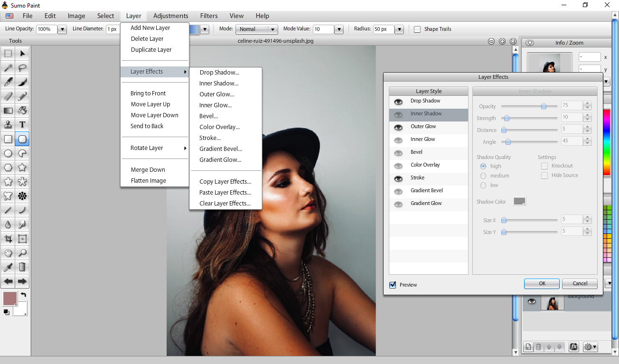Enable the Knockout setting
Image resolution: width=619 pixels, height=364 pixels.
(544, 166)
